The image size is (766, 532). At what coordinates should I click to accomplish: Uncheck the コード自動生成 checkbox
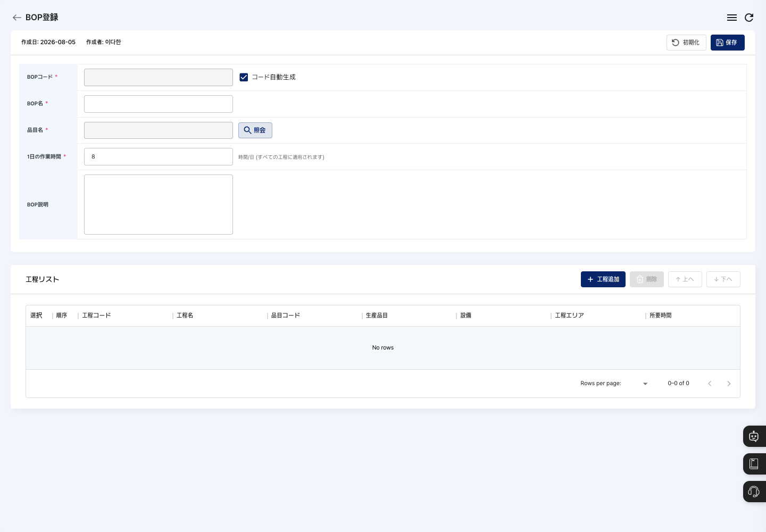tap(244, 77)
